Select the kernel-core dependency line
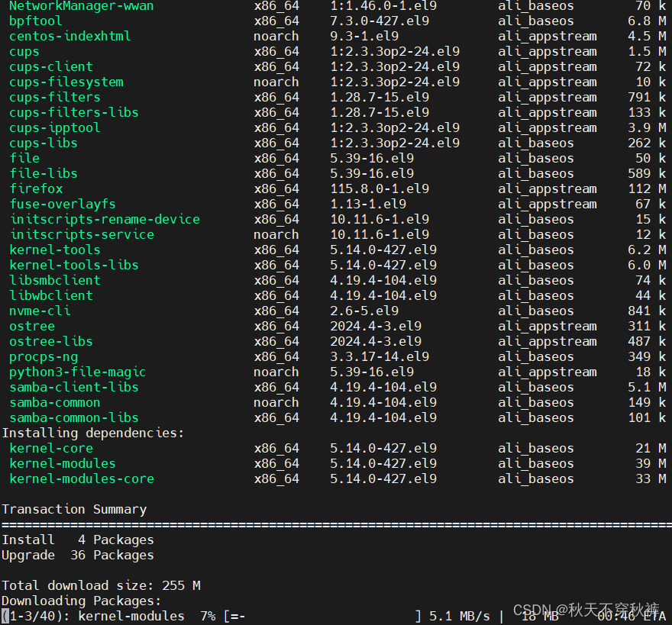This screenshot has width=672, height=625. point(50,448)
